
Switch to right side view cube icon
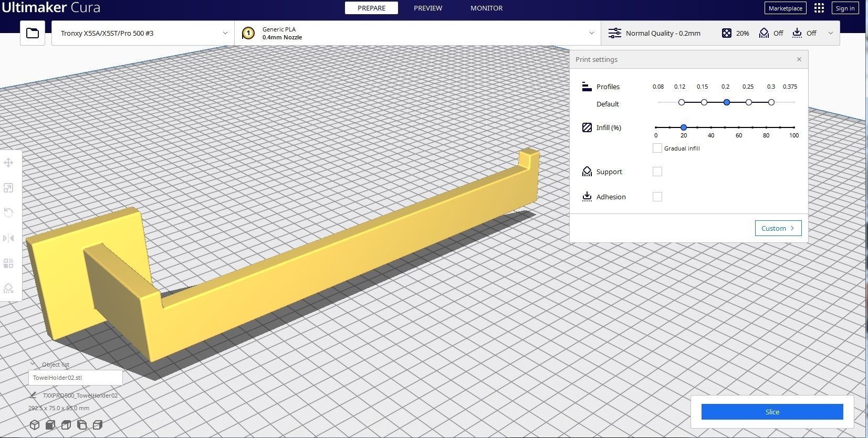coord(98,425)
